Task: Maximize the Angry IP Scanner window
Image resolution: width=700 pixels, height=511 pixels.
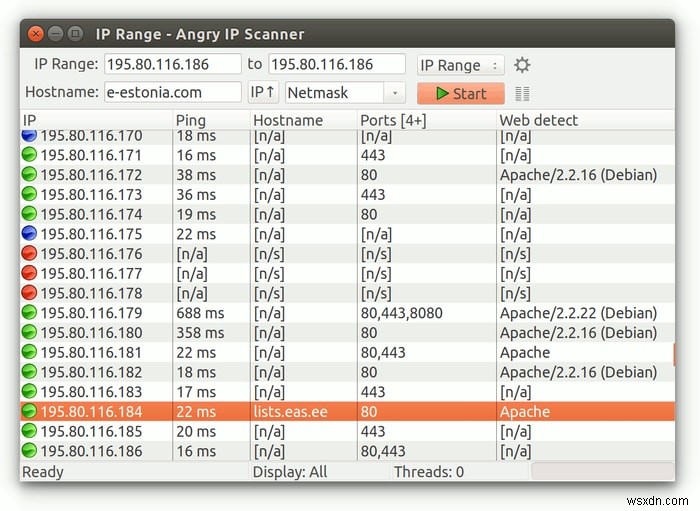Action: click(x=75, y=34)
